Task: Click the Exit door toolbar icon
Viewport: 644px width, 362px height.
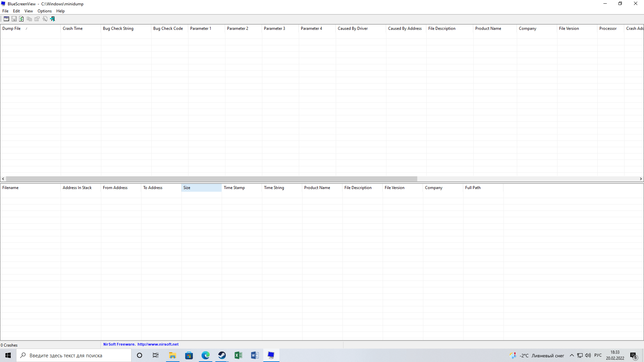Action: pyautogui.click(x=52, y=19)
